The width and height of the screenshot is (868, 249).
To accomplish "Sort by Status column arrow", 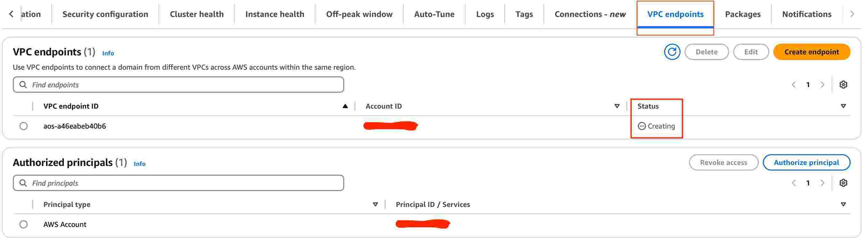I will click(x=843, y=106).
